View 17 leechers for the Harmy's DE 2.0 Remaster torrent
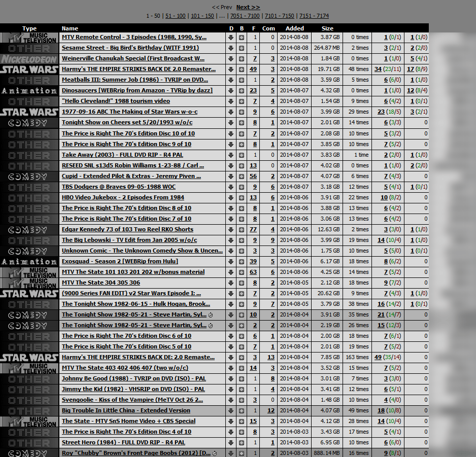The image size is (476, 457). click(x=411, y=69)
